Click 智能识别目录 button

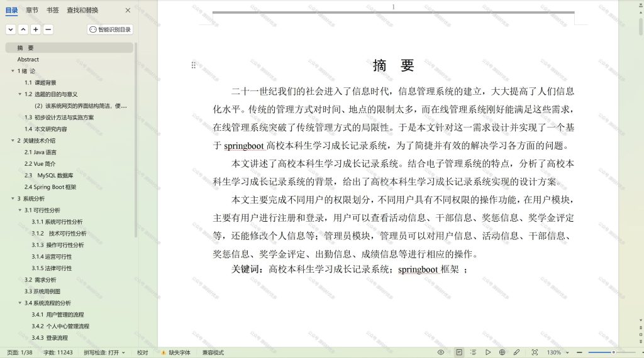click(x=110, y=30)
